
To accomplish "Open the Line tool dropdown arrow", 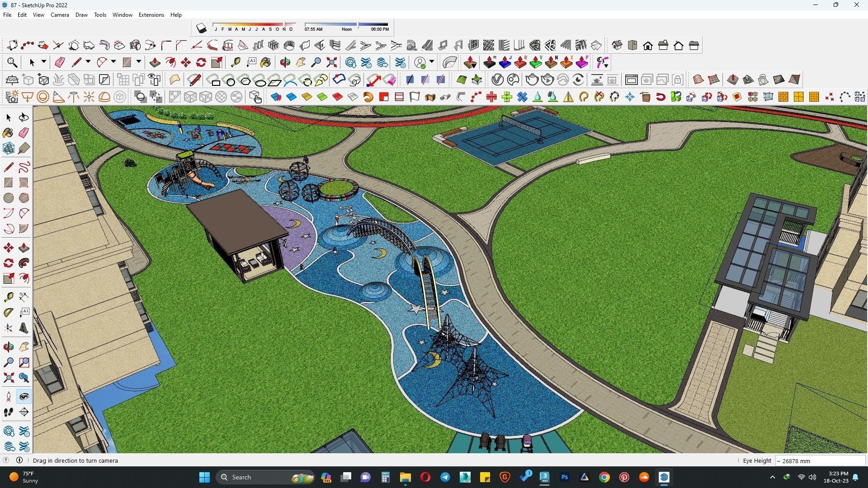I will (x=88, y=62).
